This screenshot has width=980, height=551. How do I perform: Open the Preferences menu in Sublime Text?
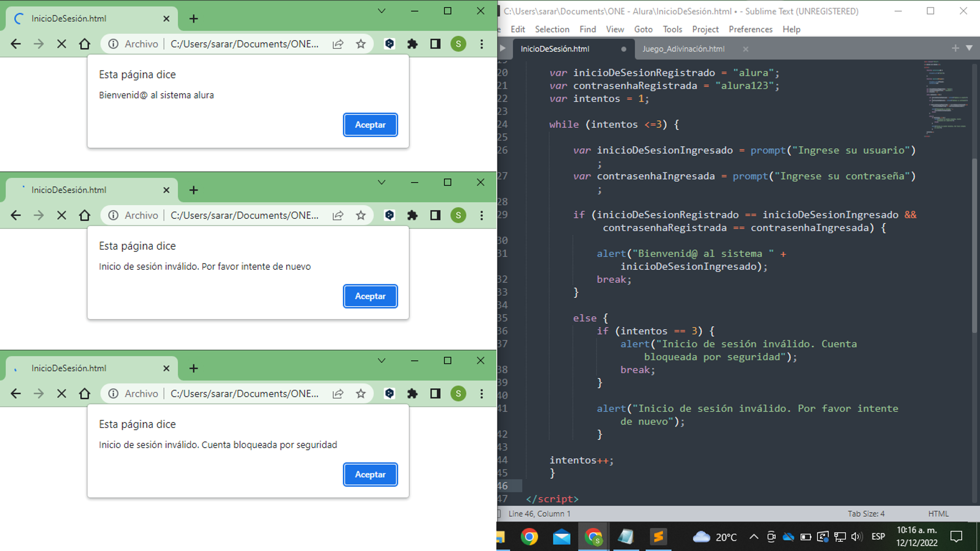coord(750,29)
